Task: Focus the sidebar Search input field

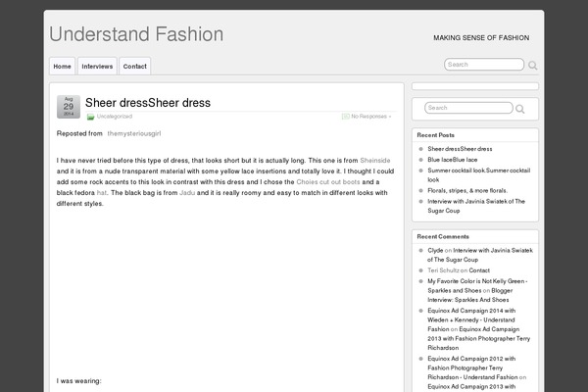Action: pos(468,108)
